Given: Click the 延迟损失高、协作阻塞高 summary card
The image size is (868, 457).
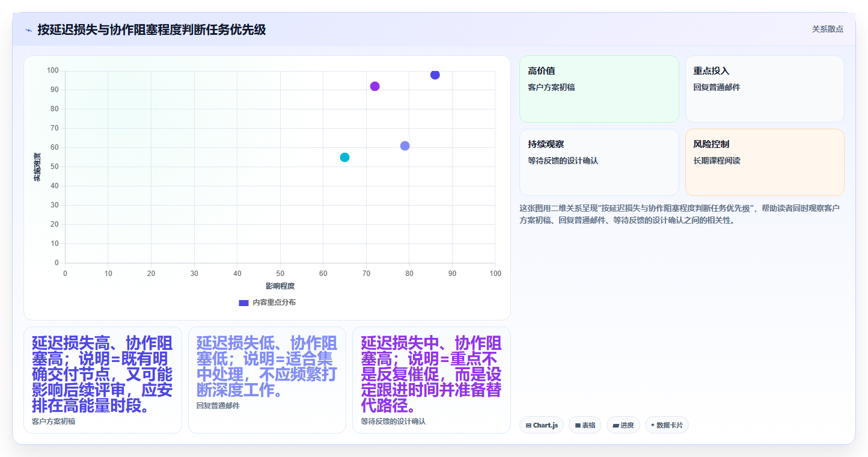Looking at the screenshot, I should [103, 380].
